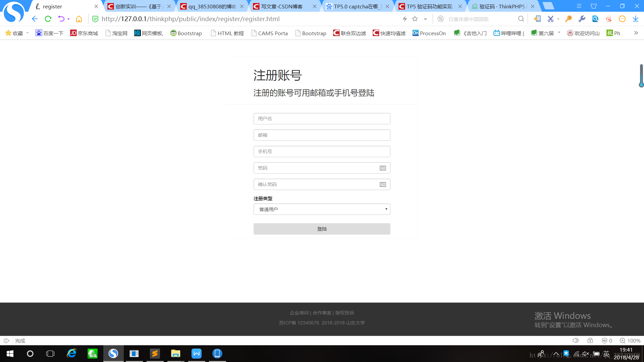This screenshot has height=362, width=644.
Task: Open virtual keyboard in password field
Action: coord(383,168)
